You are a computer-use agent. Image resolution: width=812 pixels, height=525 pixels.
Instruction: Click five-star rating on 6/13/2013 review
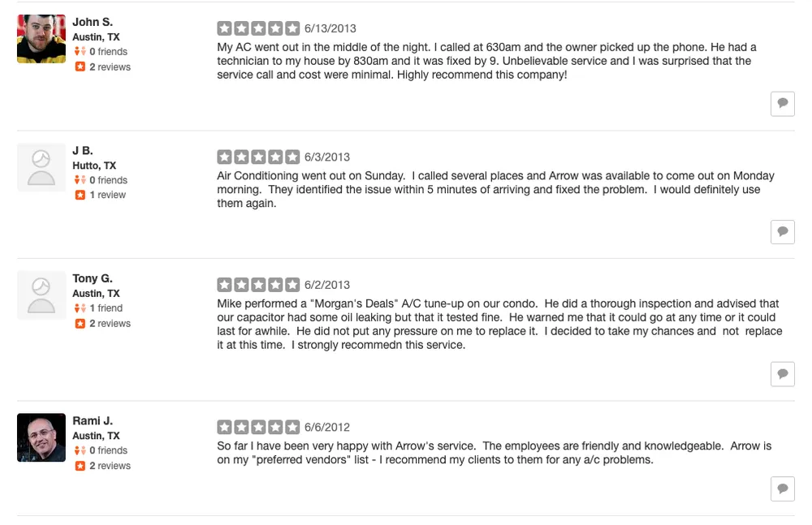[259, 28]
